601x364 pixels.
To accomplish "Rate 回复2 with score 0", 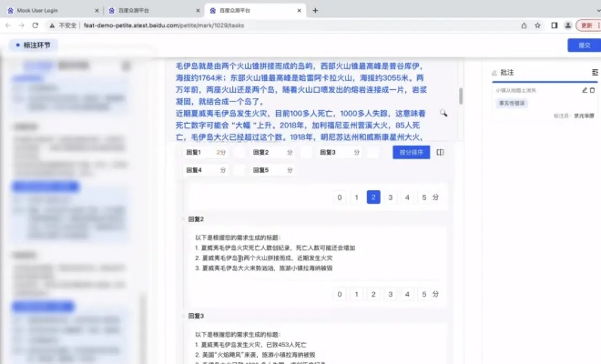I will pos(340,294).
